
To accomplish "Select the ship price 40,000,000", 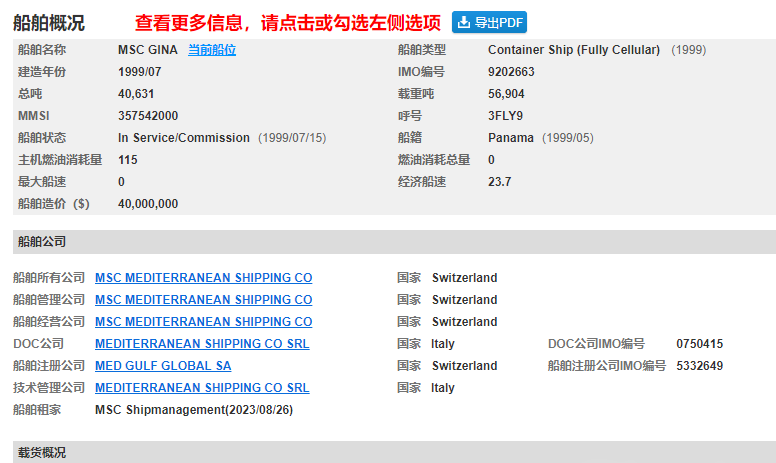I will pos(148,204).
